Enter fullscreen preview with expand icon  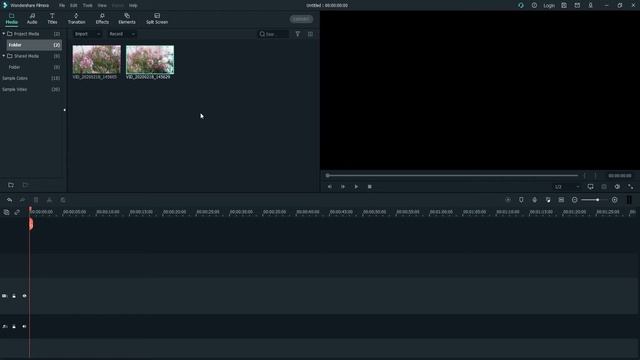pos(631,187)
